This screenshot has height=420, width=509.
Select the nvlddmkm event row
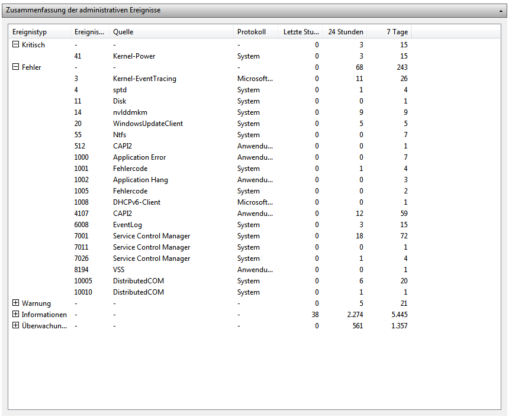[x=210, y=112]
